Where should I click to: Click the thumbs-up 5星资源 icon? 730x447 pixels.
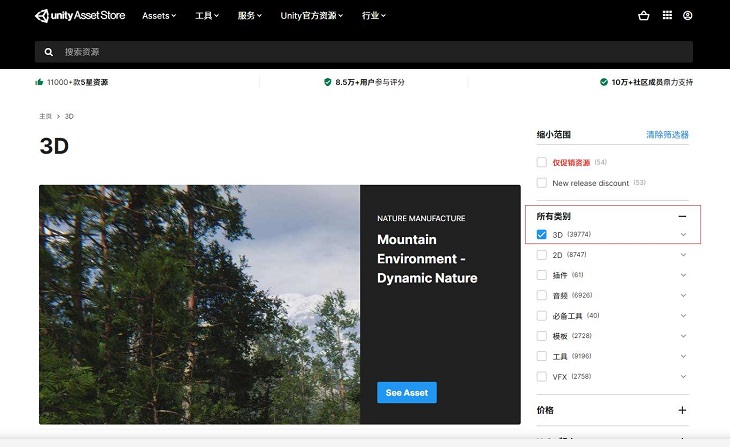pos(39,82)
